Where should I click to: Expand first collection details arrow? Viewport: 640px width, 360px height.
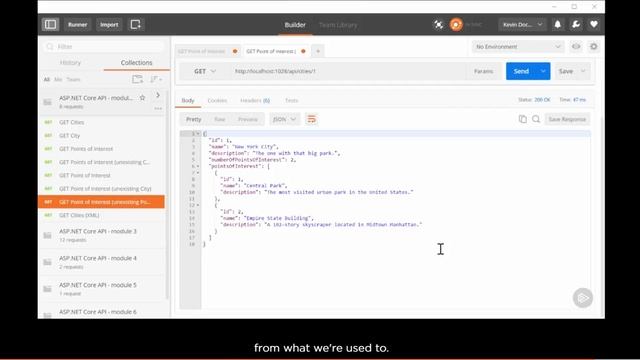158,95
